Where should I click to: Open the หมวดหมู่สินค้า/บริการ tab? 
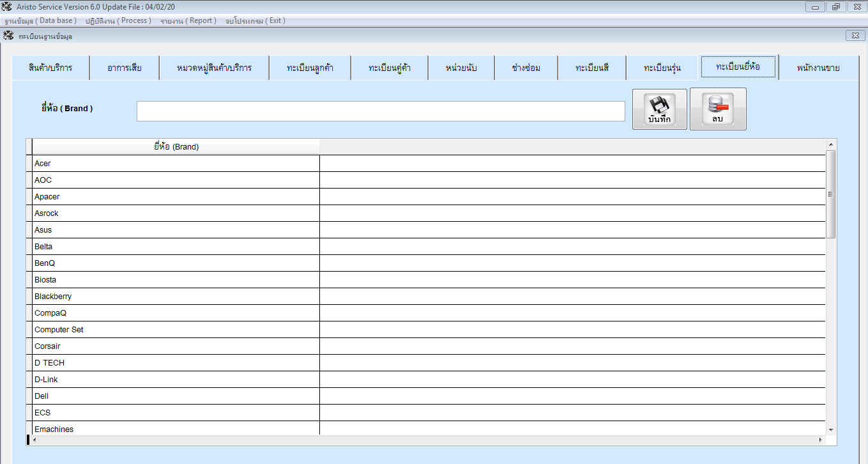point(214,68)
